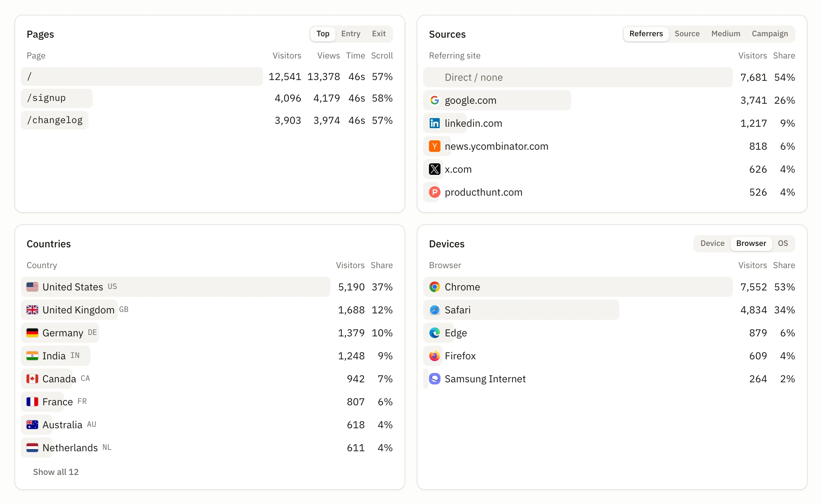Select the United Kingdom country row

[210, 310]
